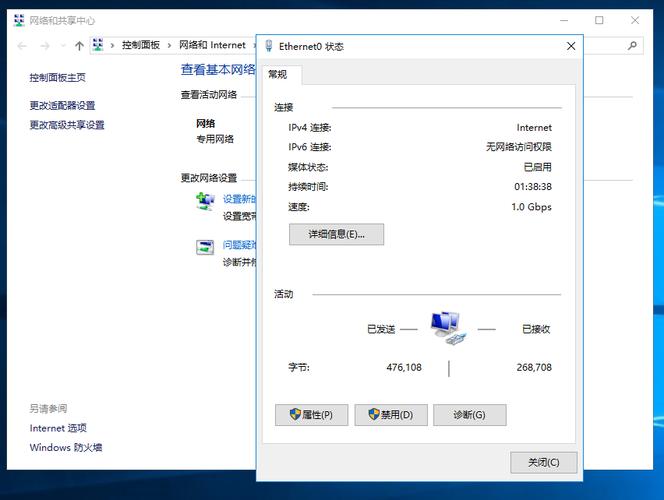This screenshot has height=500, width=664.
Task: Click the address bar network icon
Action: tap(98, 44)
